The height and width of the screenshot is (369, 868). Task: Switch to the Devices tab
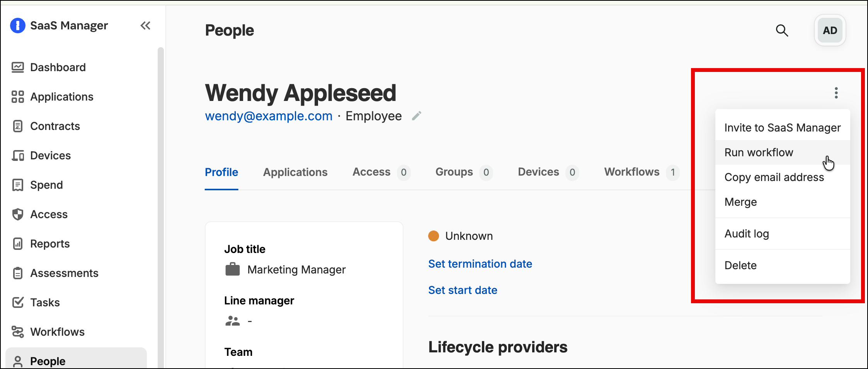pos(548,172)
